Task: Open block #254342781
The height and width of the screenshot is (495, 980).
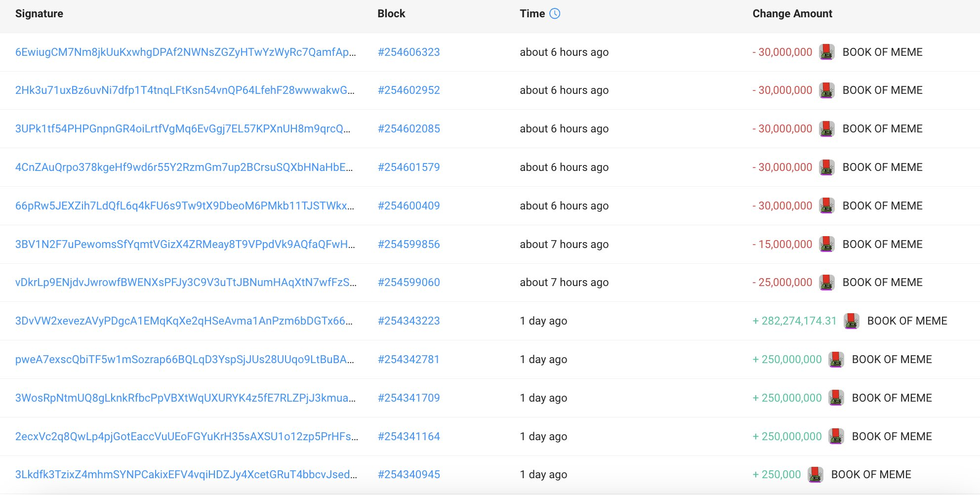Action: pos(409,360)
